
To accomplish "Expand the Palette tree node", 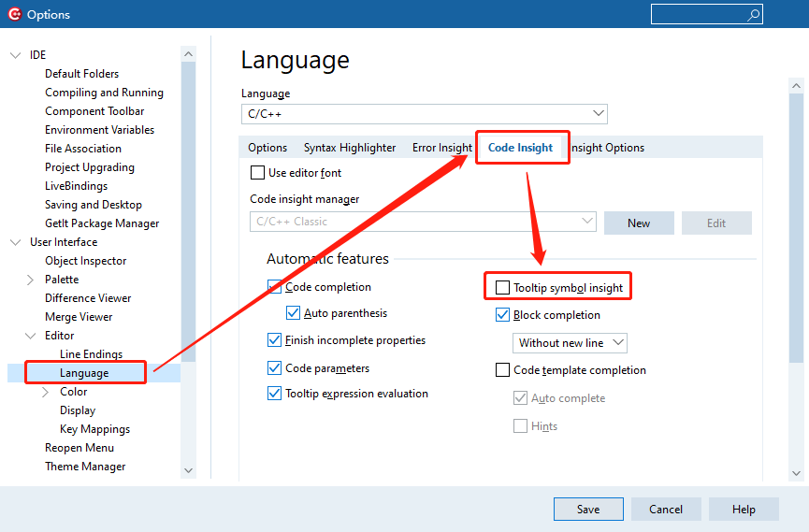I will [x=31, y=280].
